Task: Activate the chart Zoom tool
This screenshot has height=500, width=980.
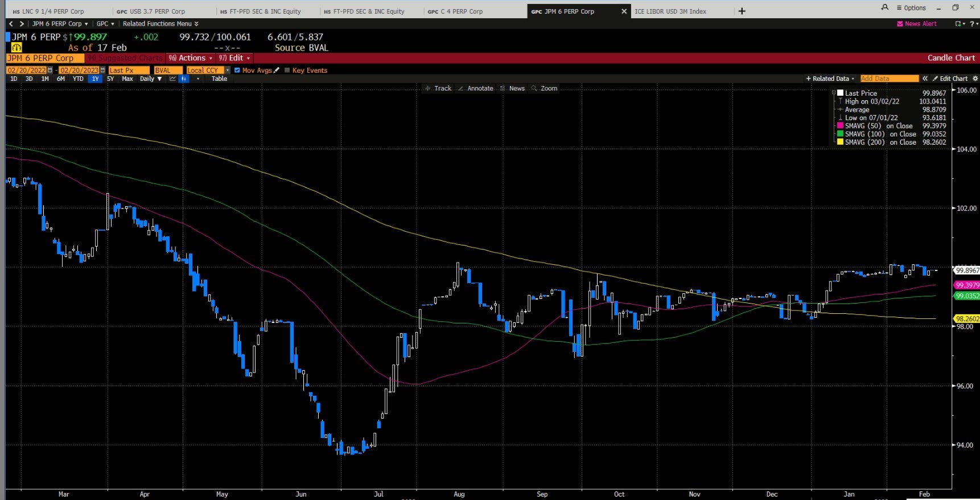Action: point(544,88)
